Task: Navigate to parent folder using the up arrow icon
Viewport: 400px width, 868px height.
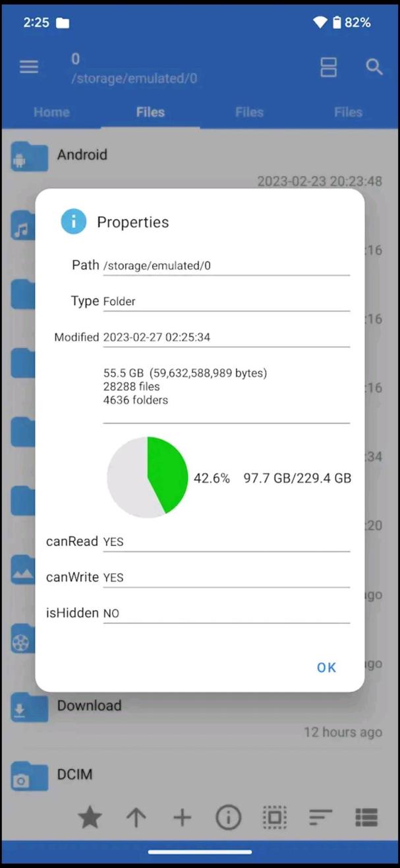Action: [136, 817]
